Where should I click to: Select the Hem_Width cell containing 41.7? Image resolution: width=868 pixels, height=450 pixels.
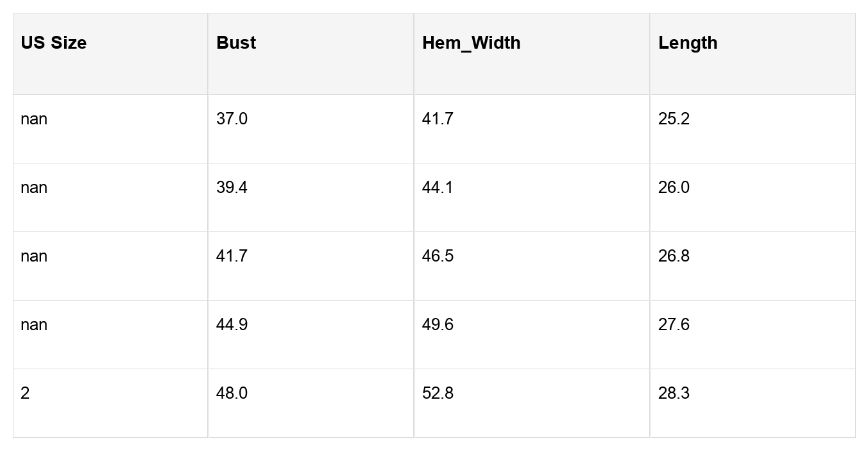pos(438,119)
